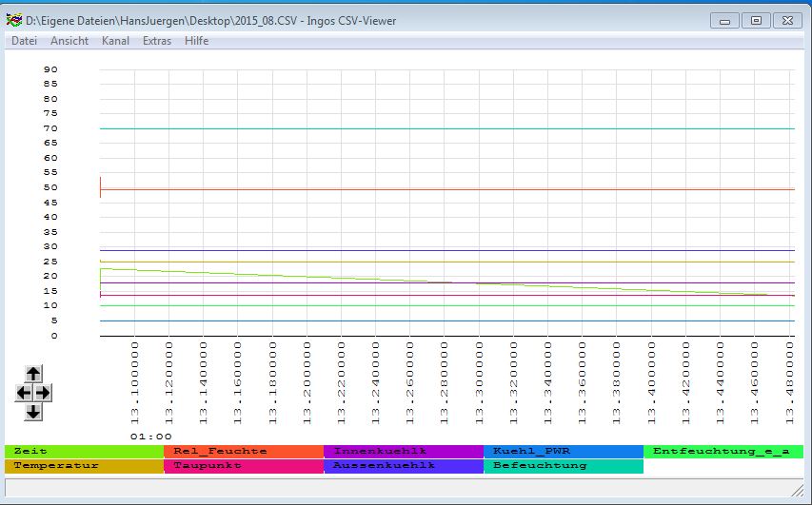Image resolution: width=812 pixels, height=505 pixels.
Task: Select the Entfeuchtung_e_a channel legend swatch
Action: pos(723,451)
